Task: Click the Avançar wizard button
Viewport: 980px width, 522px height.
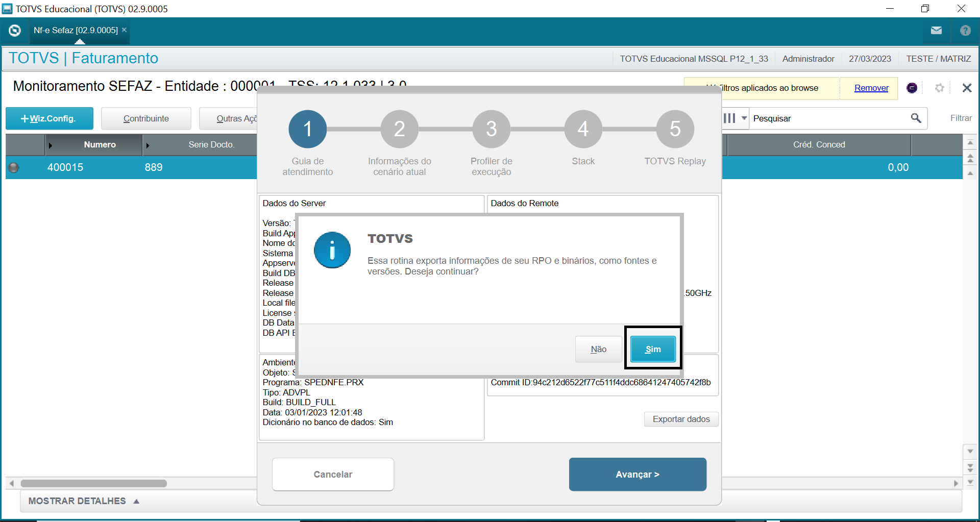Action: (638, 474)
